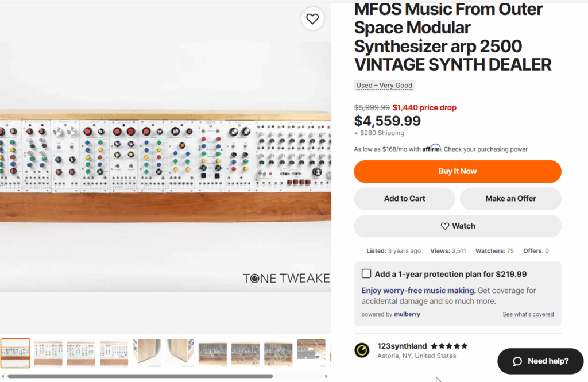This screenshot has height=382, width=588.
Task: Open the 123synthland seller name link
Action: tap(402, 346)
